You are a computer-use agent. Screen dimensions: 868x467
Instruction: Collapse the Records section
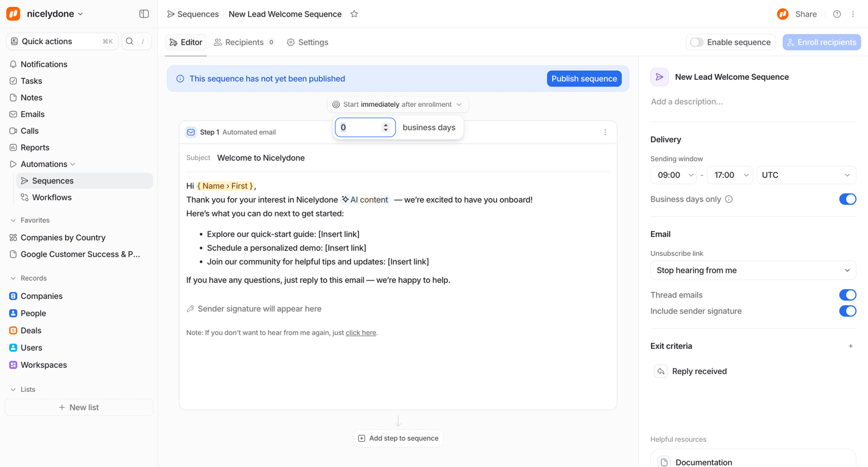point(13,278)
